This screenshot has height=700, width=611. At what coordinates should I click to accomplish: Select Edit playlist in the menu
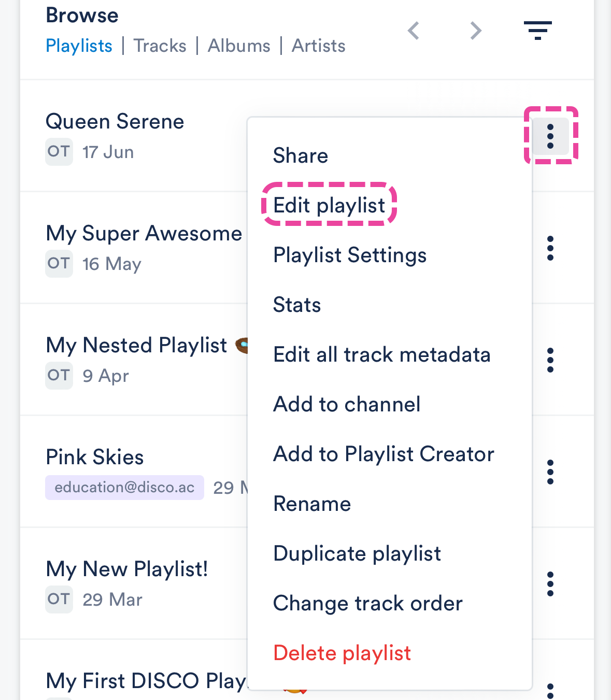[329, 205]
